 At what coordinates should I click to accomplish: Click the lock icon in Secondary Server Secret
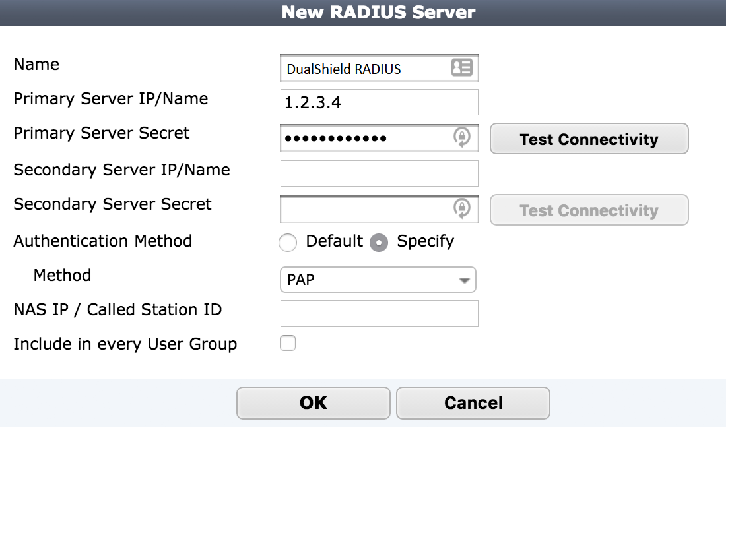[x=461, y=209]
